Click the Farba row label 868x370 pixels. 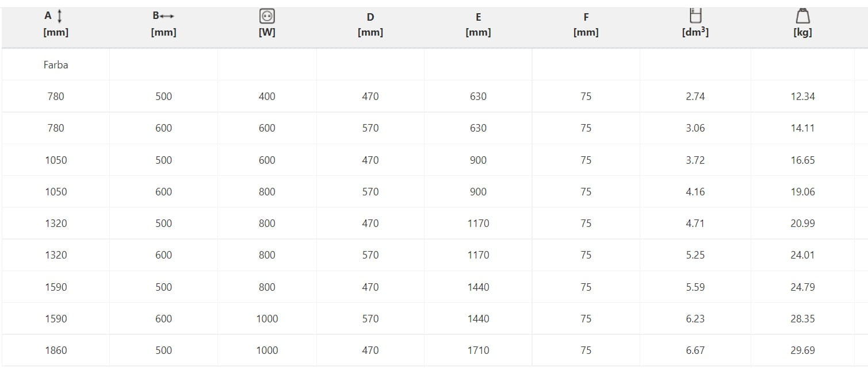[56, 65]
